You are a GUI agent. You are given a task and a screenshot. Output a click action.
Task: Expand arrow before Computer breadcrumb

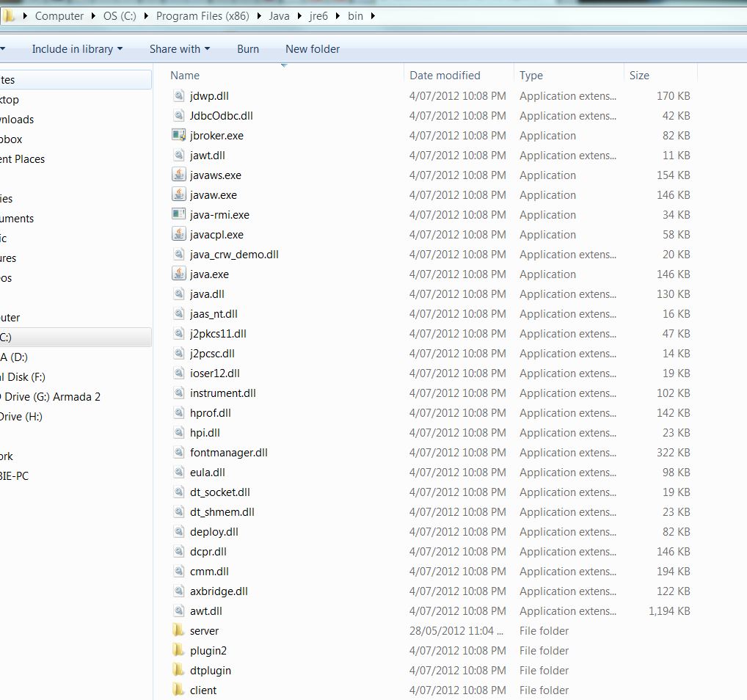pos(25,16)
